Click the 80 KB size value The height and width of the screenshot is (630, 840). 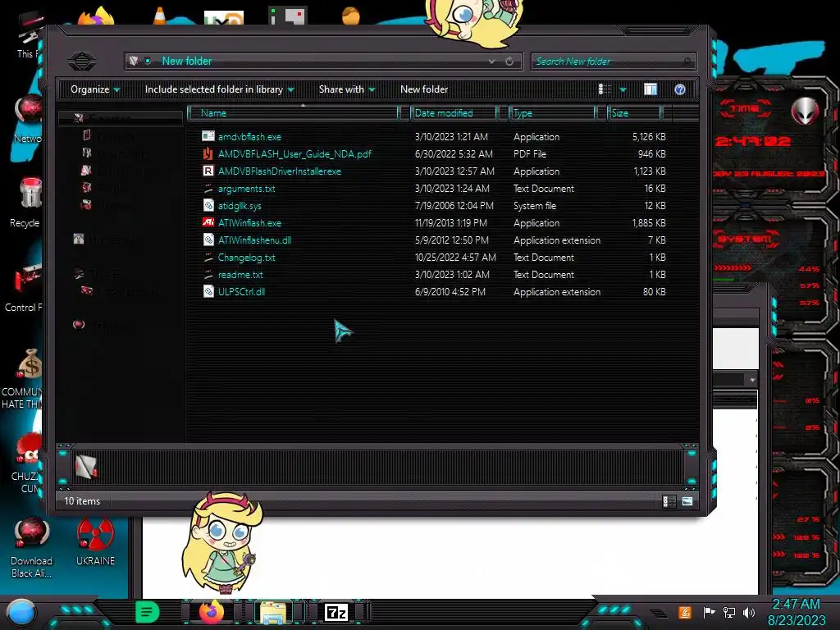click(x=654, y=292)
